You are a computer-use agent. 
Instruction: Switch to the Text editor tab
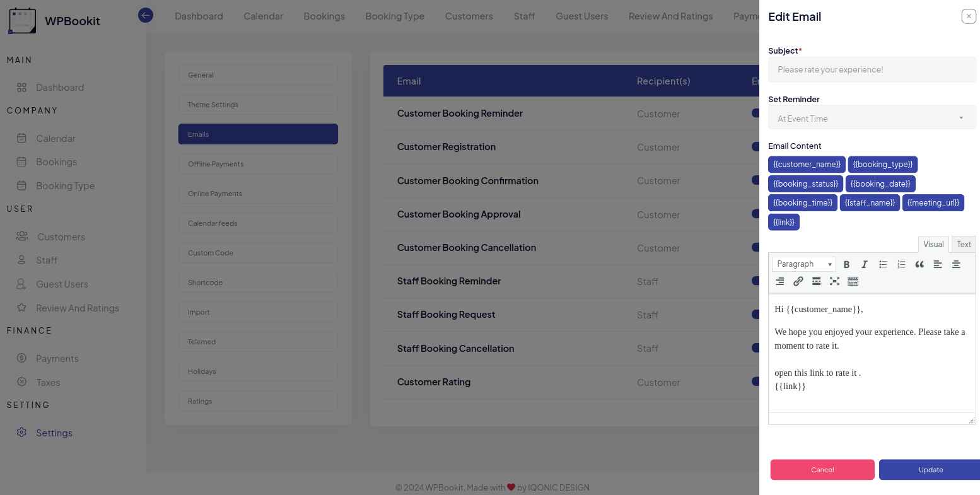point(963,245)
